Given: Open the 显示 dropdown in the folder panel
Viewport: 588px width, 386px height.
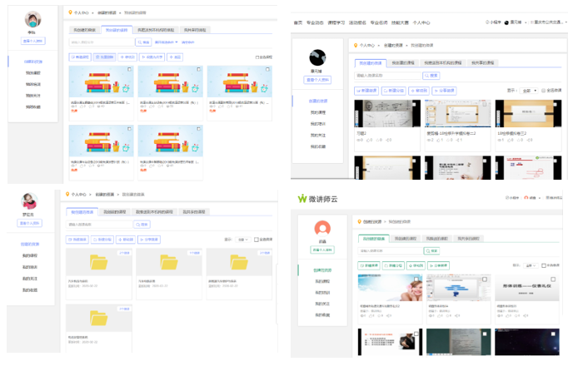Looking at the screenshot, I should (x=243, y=240).
